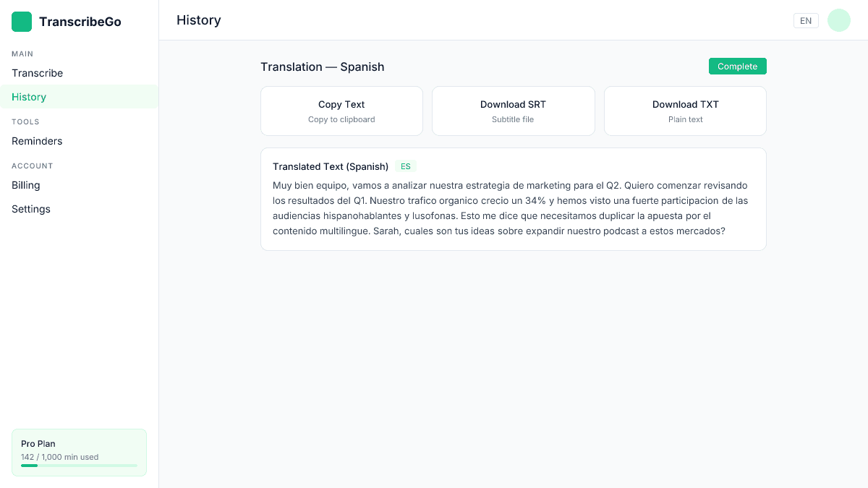Click the MAIN section label in sidebar
Image resolution: width=868 pixels, height=488 pixels.
click(x=22, y=53)
